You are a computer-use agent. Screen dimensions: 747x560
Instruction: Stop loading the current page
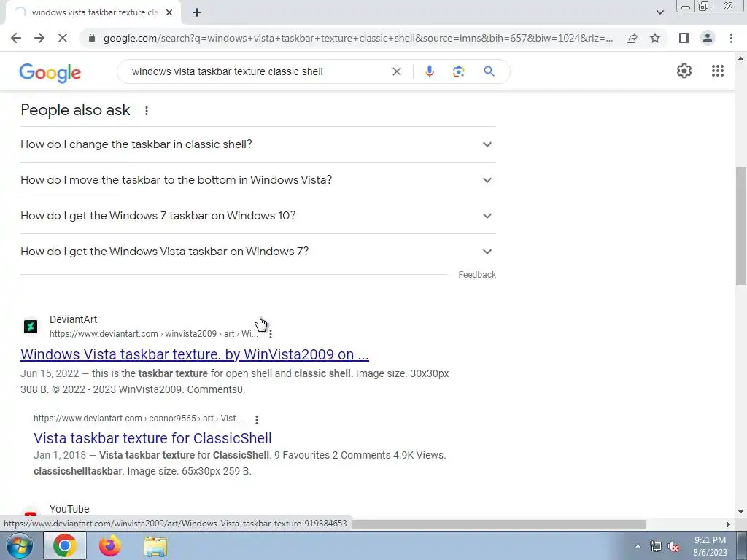point(63,38)
